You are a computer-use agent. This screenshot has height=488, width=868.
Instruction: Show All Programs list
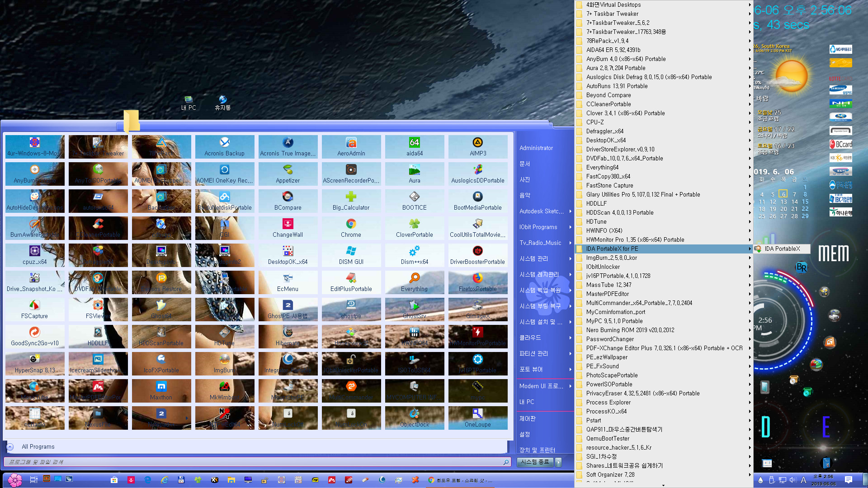tap(38, 446)
